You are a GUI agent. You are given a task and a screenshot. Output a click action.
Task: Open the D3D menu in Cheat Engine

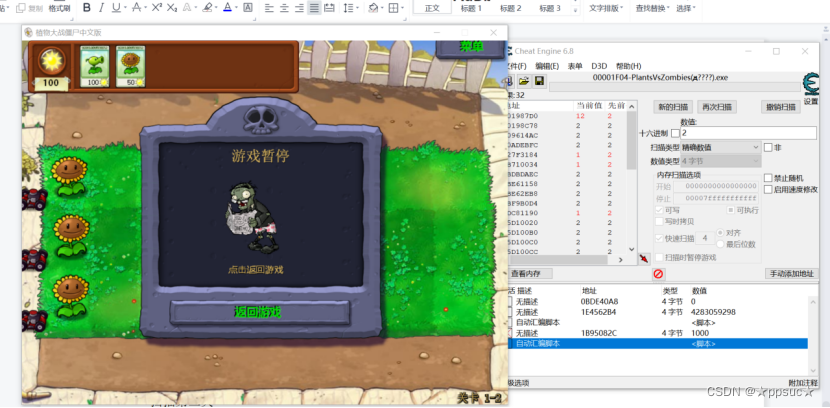599,66
